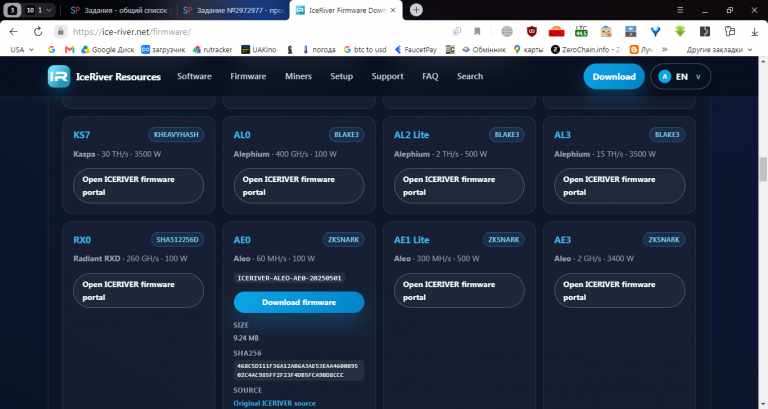Open the Google bookmark icon
This screenshot has height=409, width=768.
(x=51, y=49)
